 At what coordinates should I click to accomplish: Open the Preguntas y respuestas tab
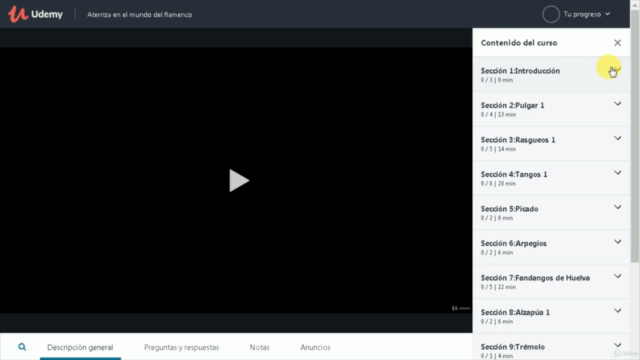181,347
